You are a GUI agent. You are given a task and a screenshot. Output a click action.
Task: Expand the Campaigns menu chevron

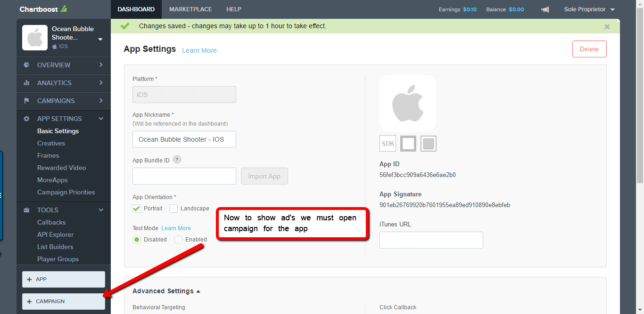pos(101,101)
